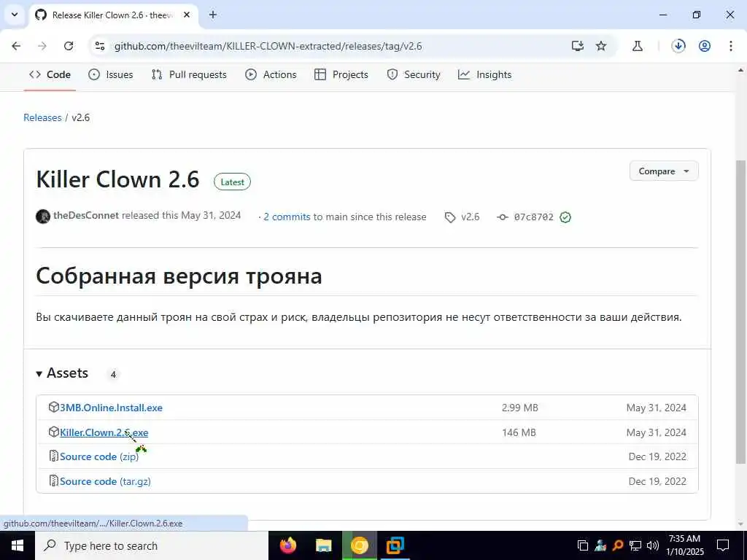Open the 2 commits link
The image size is (747, 560).
[x=287, y=217]
